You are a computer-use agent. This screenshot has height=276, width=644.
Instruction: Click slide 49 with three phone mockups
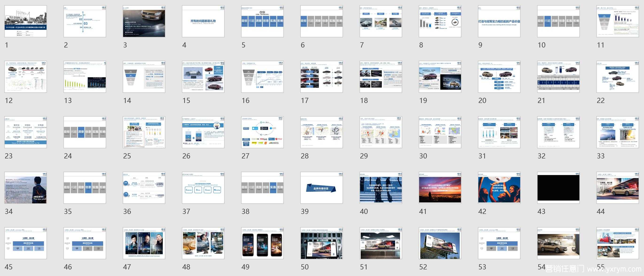[262, 243]
